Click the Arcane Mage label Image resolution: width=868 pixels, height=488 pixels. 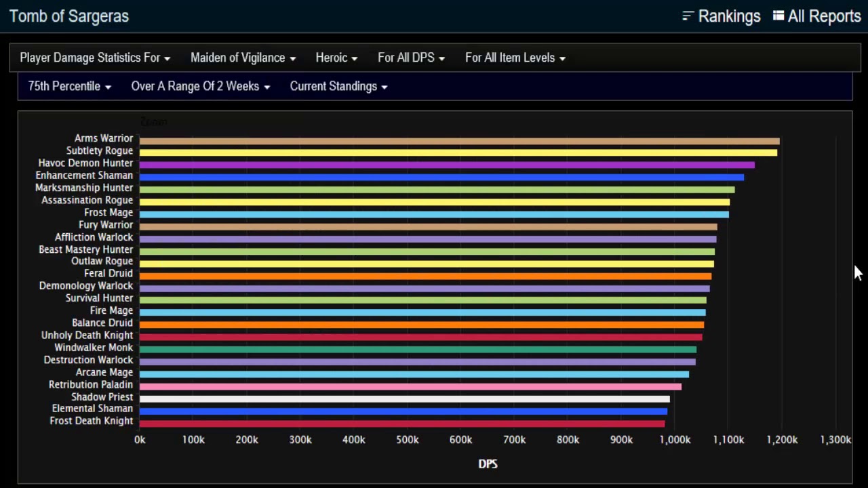pos(104,372)
